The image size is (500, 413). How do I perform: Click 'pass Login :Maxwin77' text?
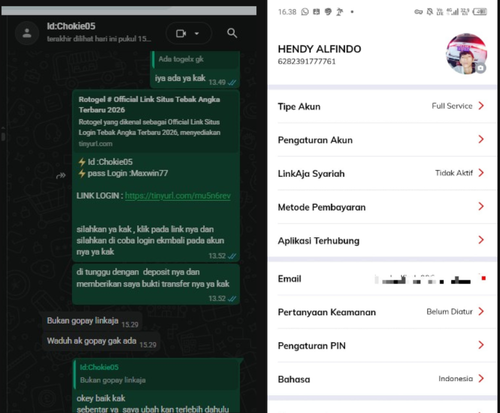tap(128, 173)
